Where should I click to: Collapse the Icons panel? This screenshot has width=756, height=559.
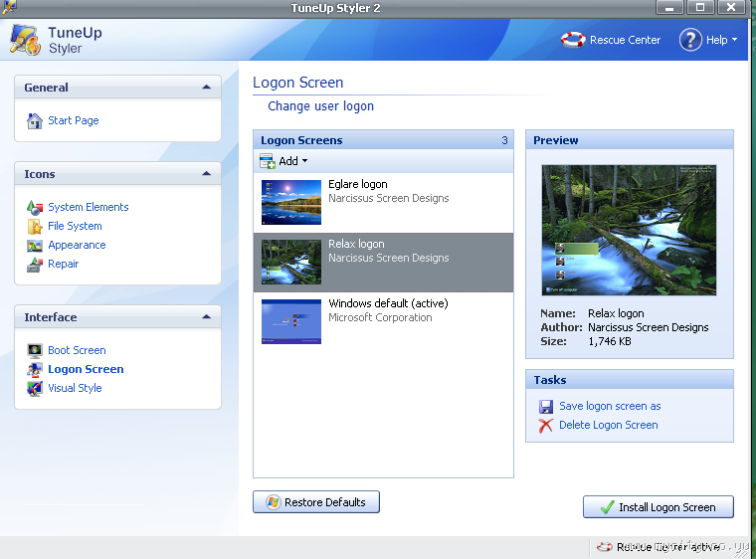tap(206, 174)
